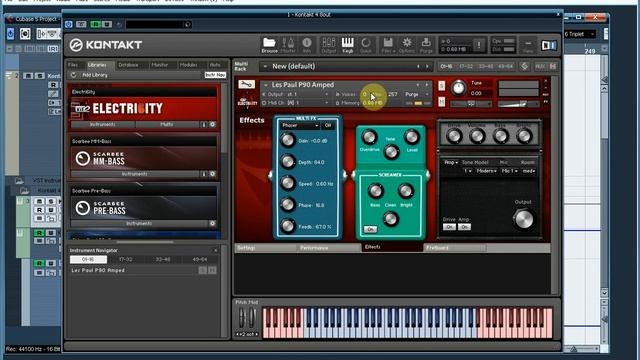
Task: Click the global Purge icon
Action: coord(426,45)
